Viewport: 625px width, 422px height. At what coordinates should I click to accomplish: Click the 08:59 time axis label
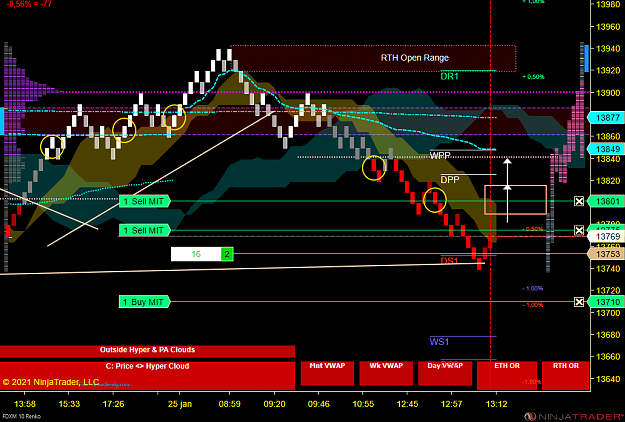(230, 404)
